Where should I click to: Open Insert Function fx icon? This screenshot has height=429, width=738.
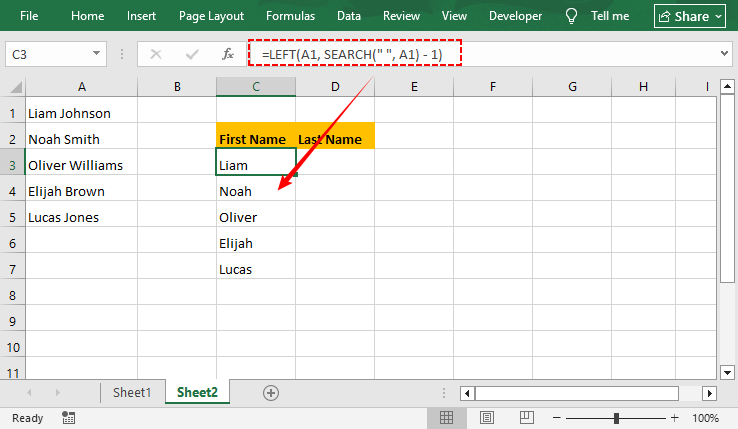tap(228, 55)
